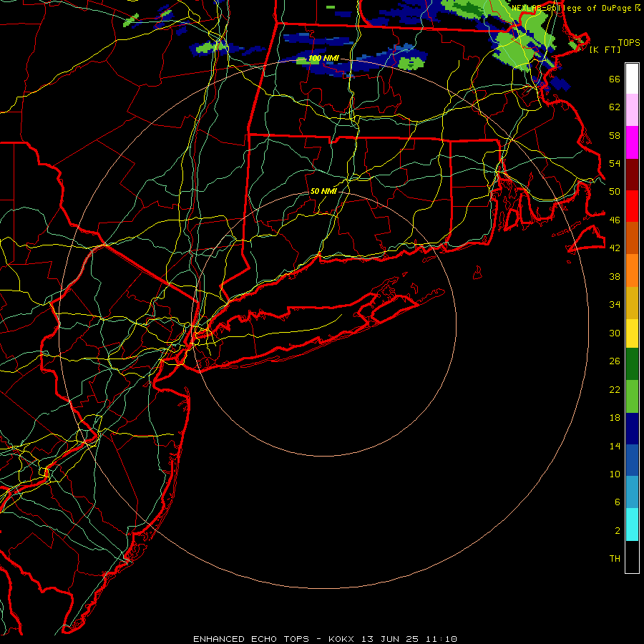
Task: Click the light green legend swatch
Action: coord(632,396)
